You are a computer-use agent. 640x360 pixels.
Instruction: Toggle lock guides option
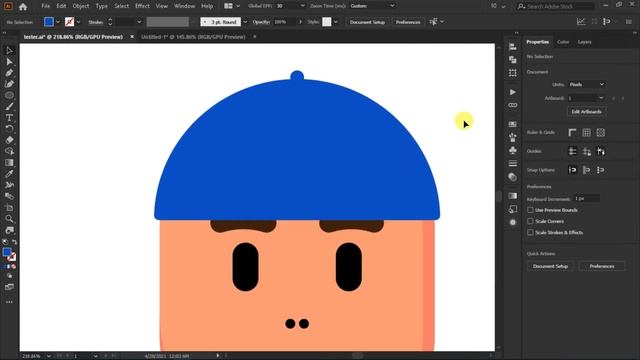click(x=587, y=151)
